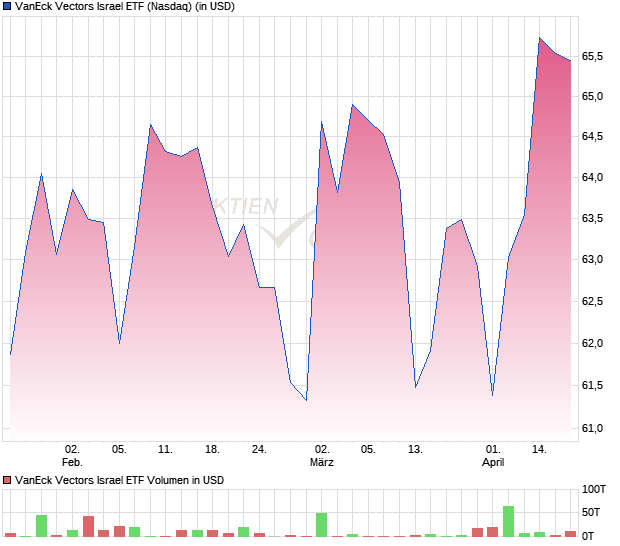620x546 pixels.
Task: Click the '13.' date label on the axis
Action: (x=415, y=450)
